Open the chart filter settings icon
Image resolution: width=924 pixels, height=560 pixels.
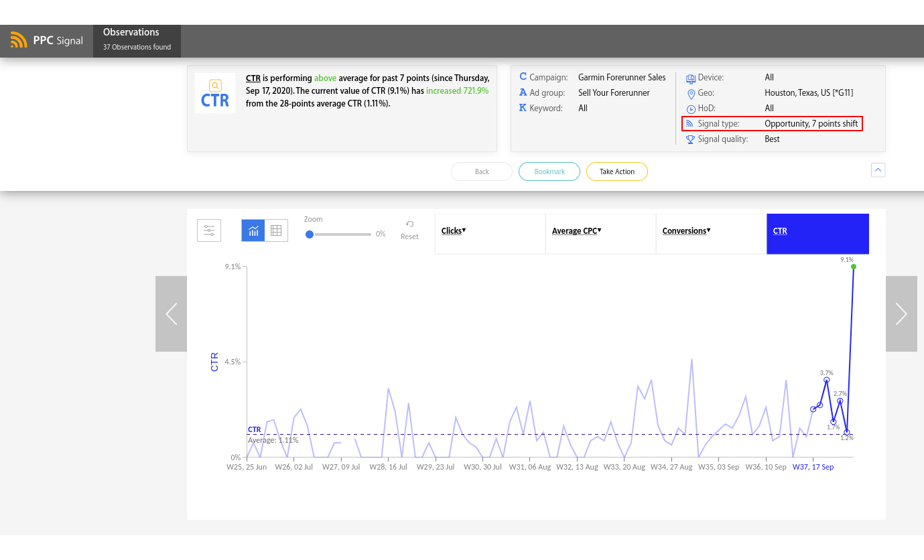[209, 230]
